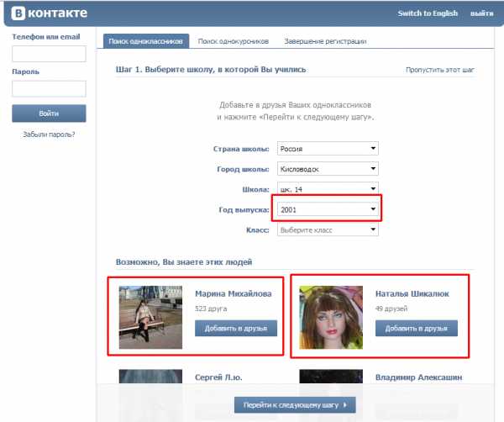This screenshot has width=504, height=422.
Task: Select Поиск одноклассников tab
Action: tap(146, 41)
